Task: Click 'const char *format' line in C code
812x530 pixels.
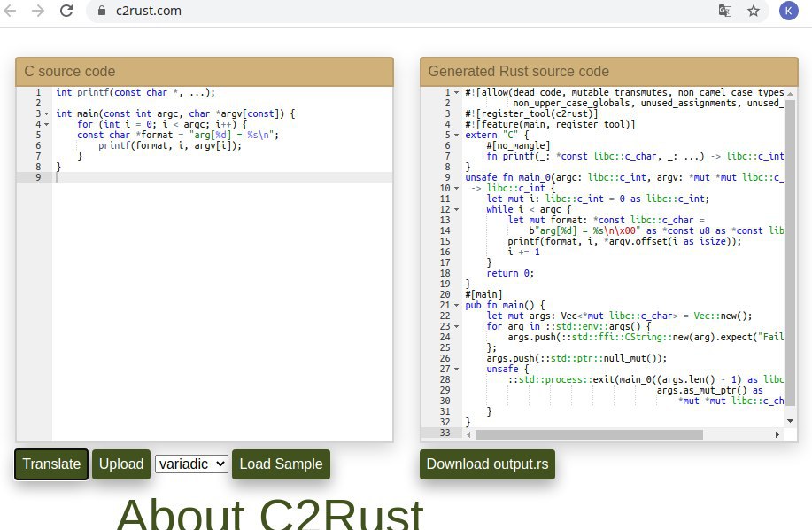Action: pyautogui.click(x=178, y=136)
